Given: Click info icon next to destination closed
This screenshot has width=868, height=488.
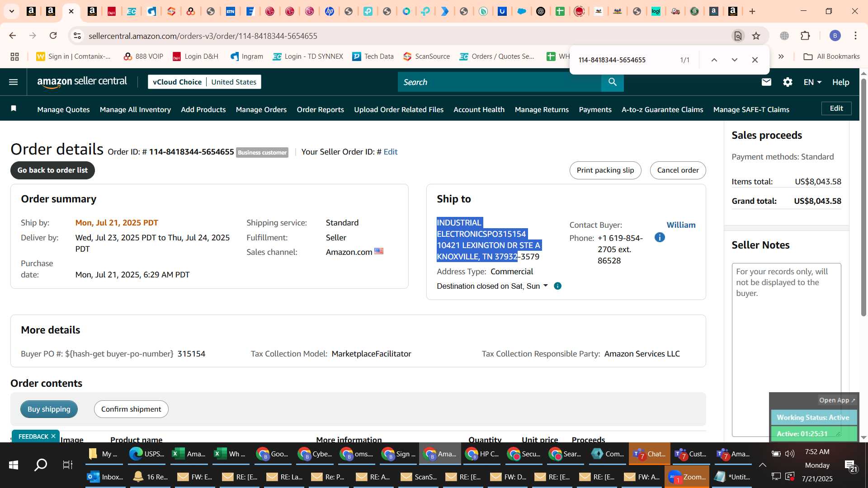Looking at the screenshot, I should (558, 286).
